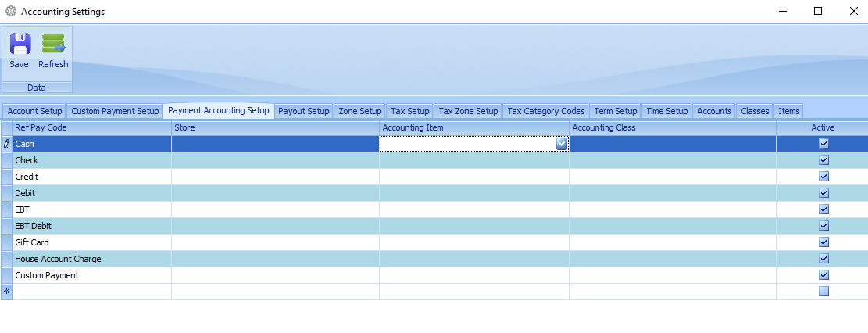Enable Active checkbox in the empty new row

(x=823, y=292)
